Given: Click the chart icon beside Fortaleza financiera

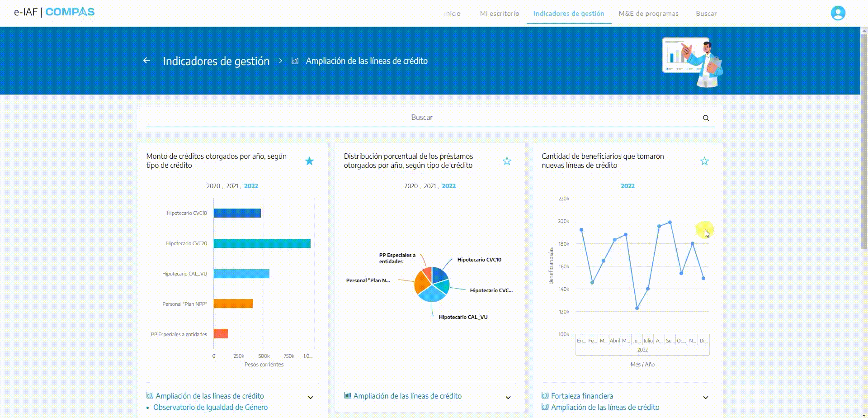Looking at the screenshot, I should click(x=545, y=395).
